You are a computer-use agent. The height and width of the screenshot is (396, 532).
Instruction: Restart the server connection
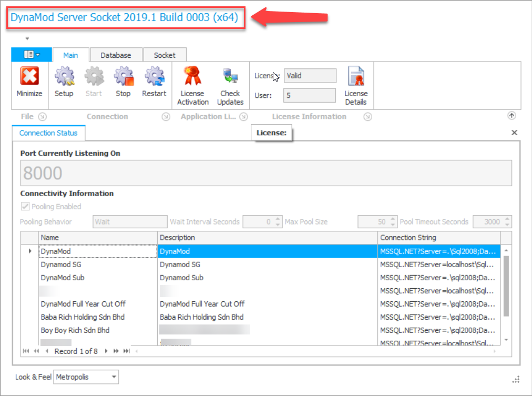click(155, 76)
